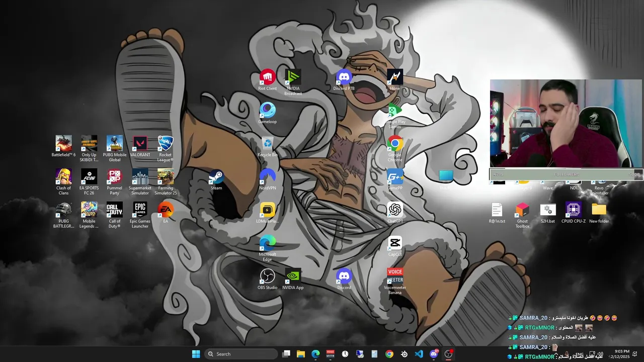The height and width of the screenshot is (362, 644).
Task: Open the Microsoft Edge desktop shortcut
Action: 267,248
